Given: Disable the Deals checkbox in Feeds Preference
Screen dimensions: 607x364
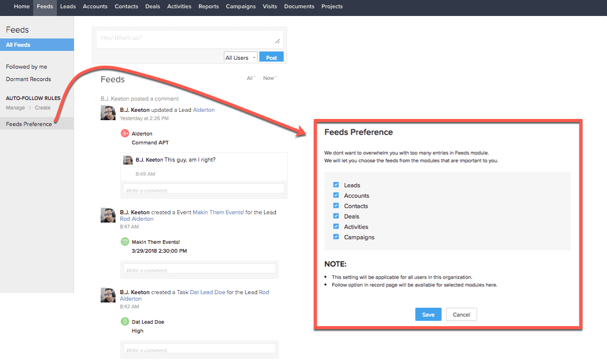Looking at the screenshot, I should [x=336, y=217].
